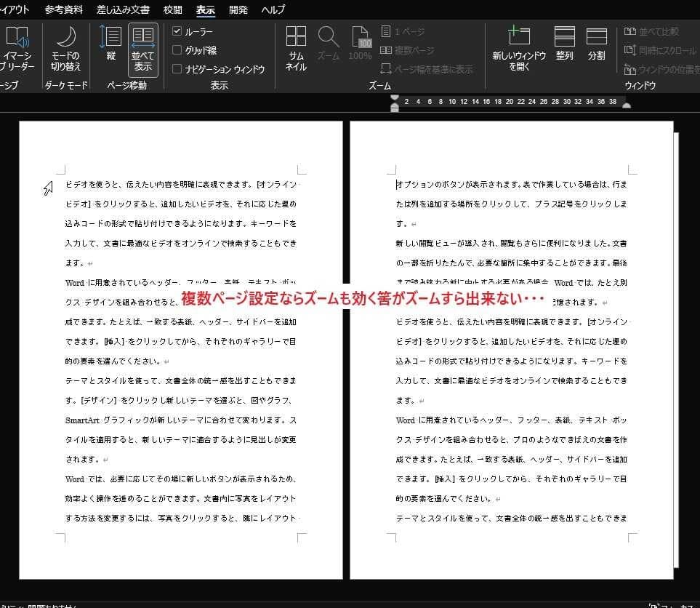Open the Immersive Reader view

pos(17,48)
